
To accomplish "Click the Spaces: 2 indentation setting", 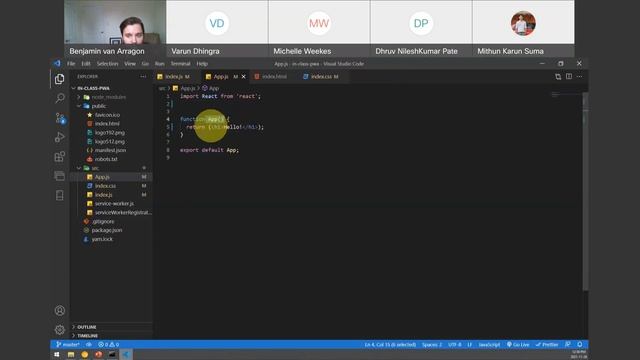I will click(432, 344).
